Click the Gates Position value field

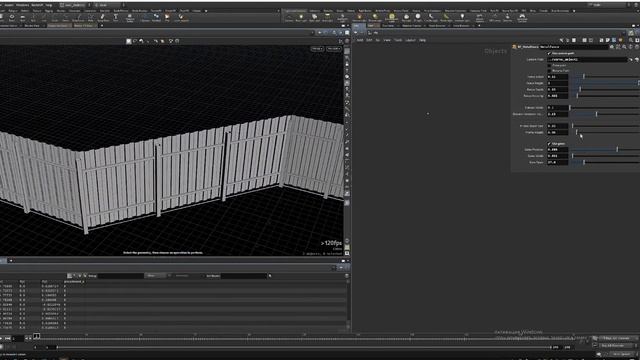(557, 150)
